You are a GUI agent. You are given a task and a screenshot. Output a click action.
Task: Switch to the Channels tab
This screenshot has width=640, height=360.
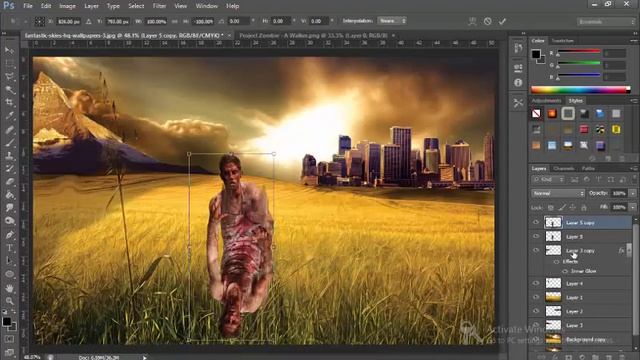pyautogui.click(x=564, y=169)
